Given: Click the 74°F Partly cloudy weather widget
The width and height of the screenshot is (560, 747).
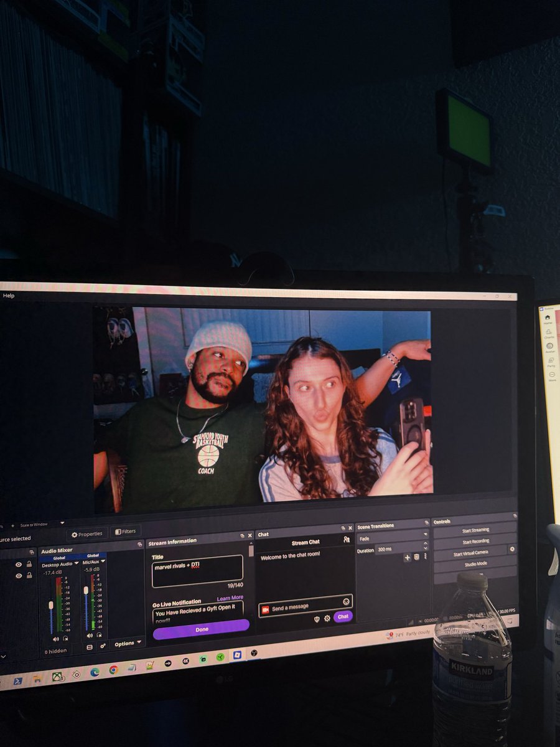Looking at the screenshot, I should [x=408, y=635].
